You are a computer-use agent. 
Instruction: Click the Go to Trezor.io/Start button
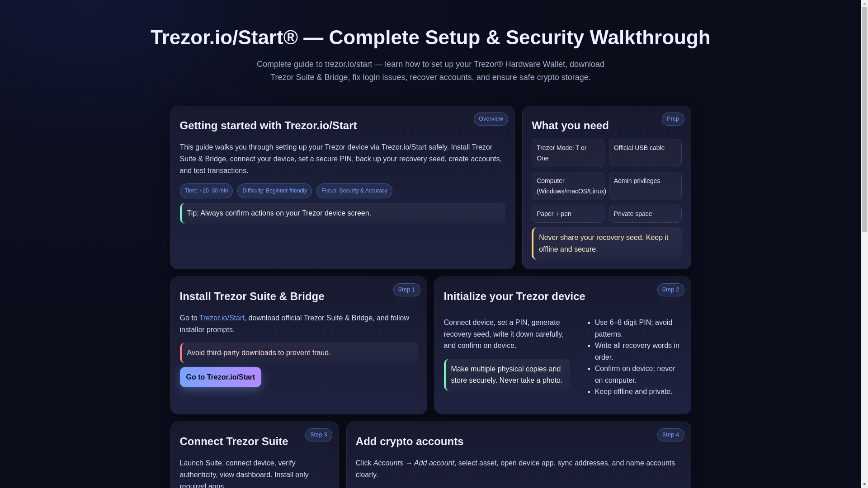(x=220, y=377)
